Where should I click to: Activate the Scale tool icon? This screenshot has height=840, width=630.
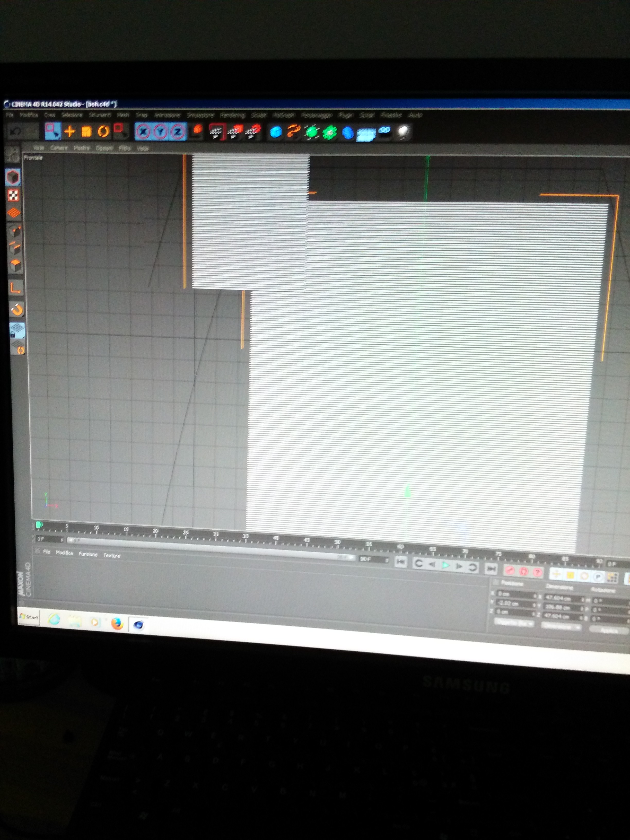pos(86,132)
